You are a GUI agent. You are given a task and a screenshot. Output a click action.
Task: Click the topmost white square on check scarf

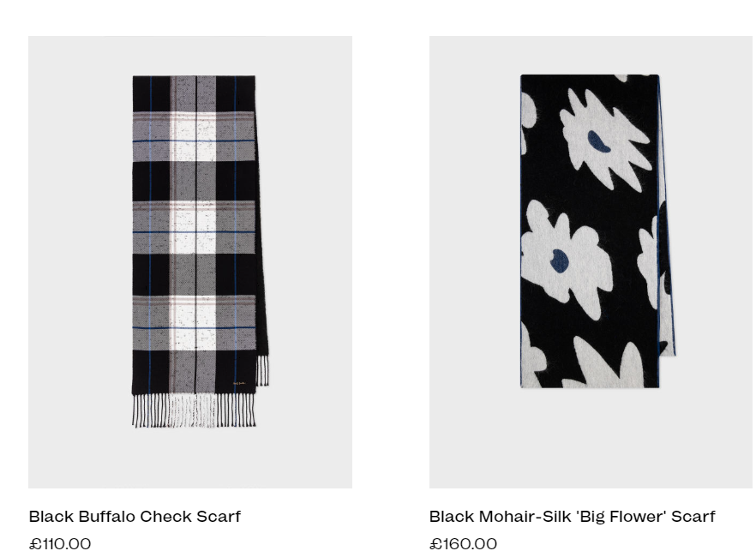tap(193, 137)
